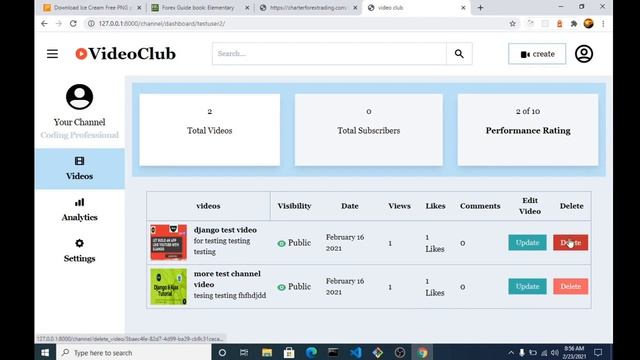Toggle Public visibility eye for django test video
Image resolution: width=640 pixels, height=360 pixels.
coord(281,243)
